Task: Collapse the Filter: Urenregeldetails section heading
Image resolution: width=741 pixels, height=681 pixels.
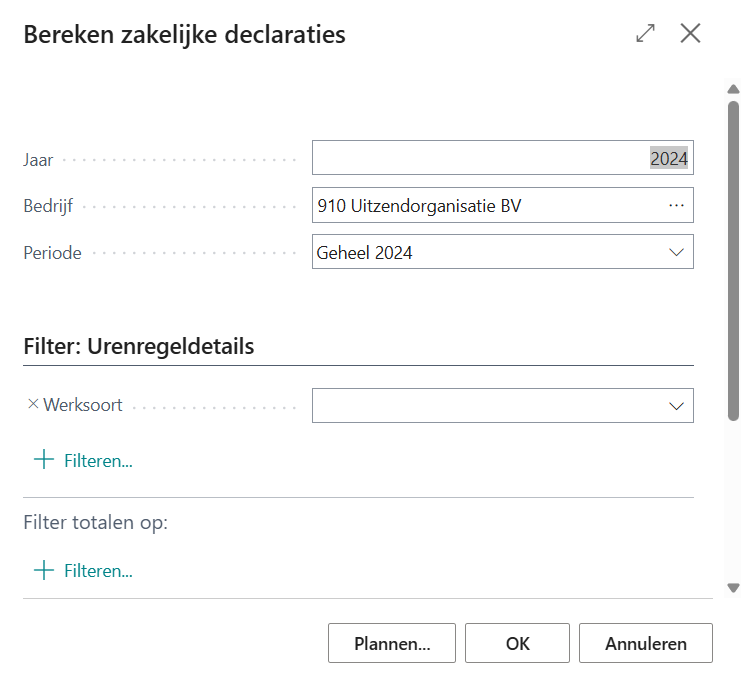Action: point(138,347)
